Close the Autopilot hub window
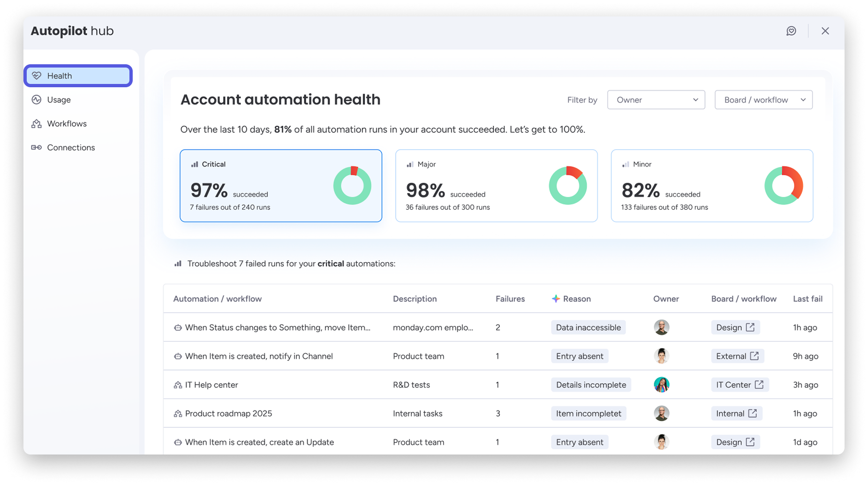The width and height of the screenshot is (868, 485). click(825, 31)
